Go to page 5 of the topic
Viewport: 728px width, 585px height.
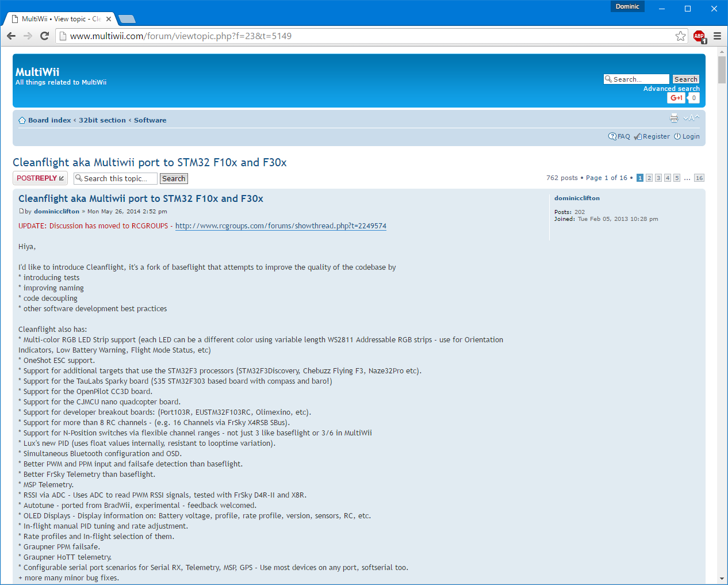pos(677,178)
